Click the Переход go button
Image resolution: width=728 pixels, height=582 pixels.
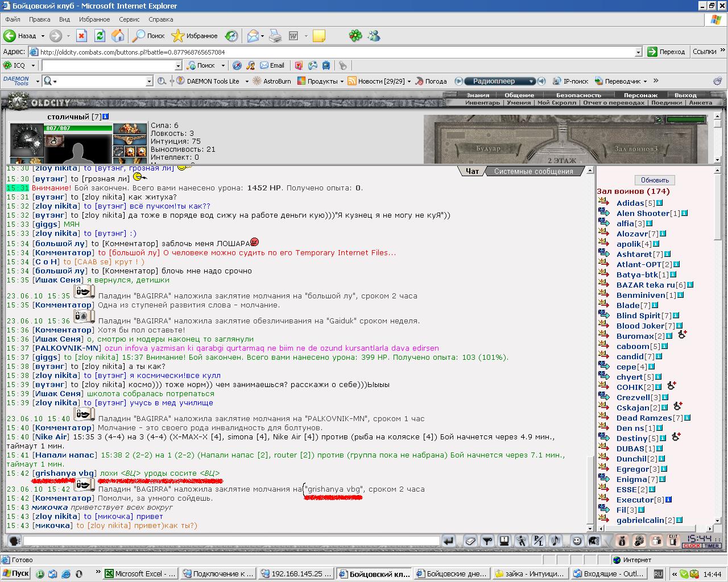[667, 52]
